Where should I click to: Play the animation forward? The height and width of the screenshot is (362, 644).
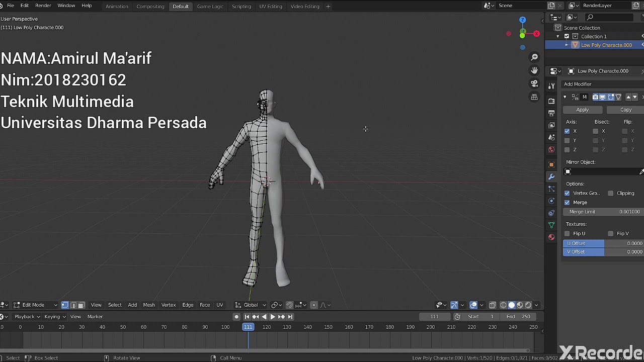tap(273, 317)
